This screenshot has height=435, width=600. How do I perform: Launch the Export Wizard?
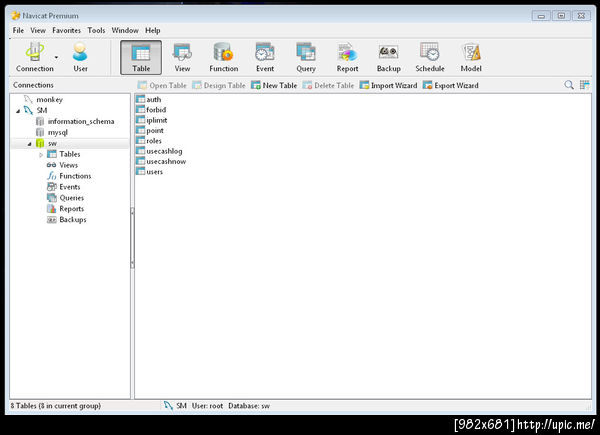[x=451, y=85]
